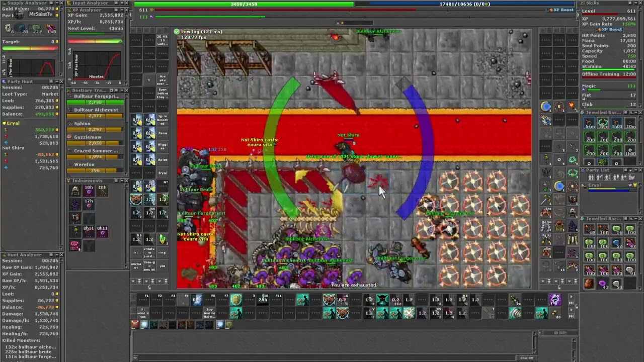Collapse the XP Analyser panel
This screenshot has width=644, height=362.
[x=121, y=10]
